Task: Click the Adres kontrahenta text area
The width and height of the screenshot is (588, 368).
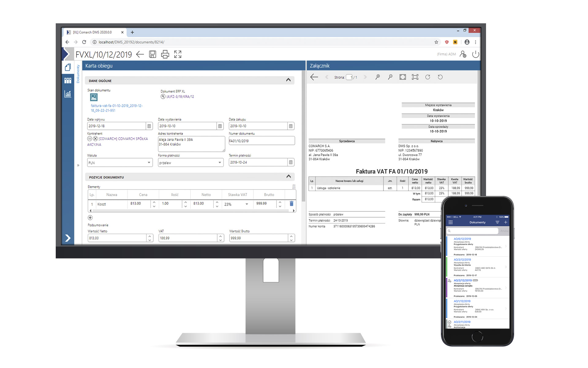Action: (192, 144)
